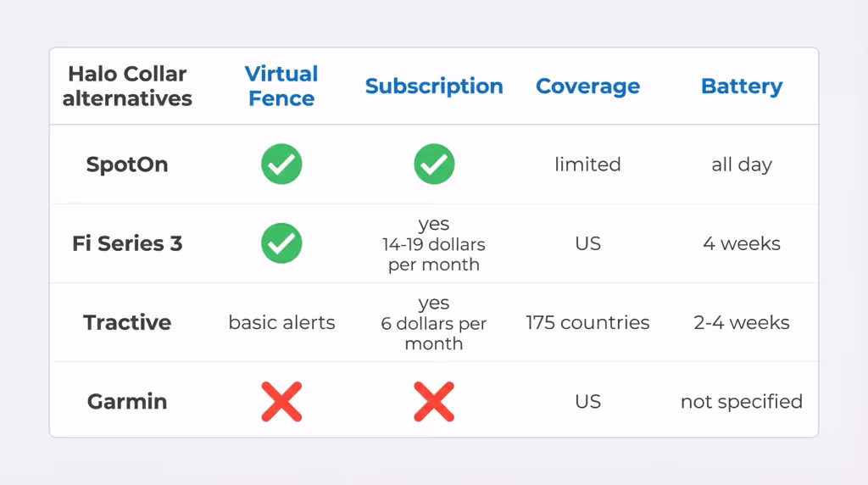
Task: Click the Coverage column heading
Action: (587, 86)
